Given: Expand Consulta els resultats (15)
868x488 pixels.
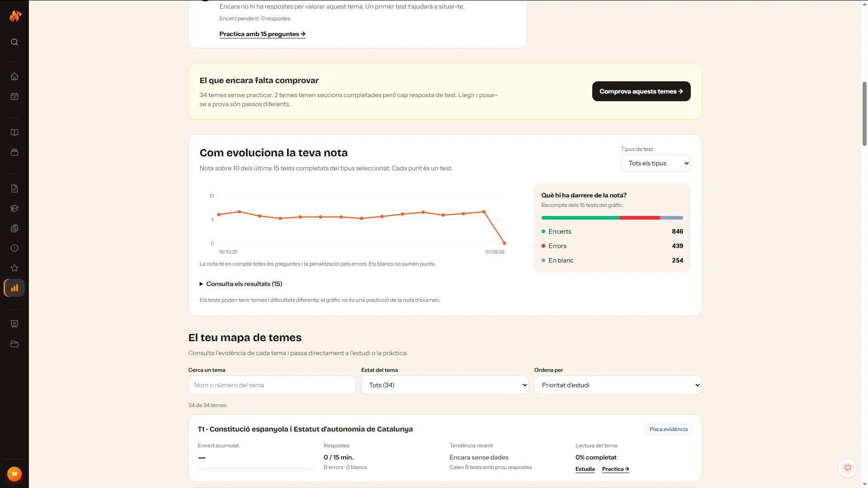Looking at the screenshot, I should 241,284.
